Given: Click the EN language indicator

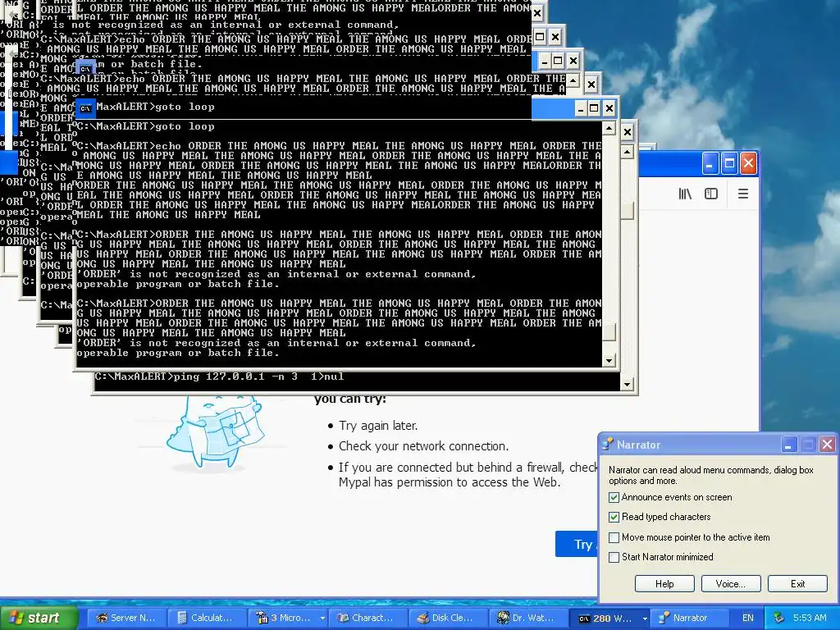Looking at the screenshot, I should 748,618.
